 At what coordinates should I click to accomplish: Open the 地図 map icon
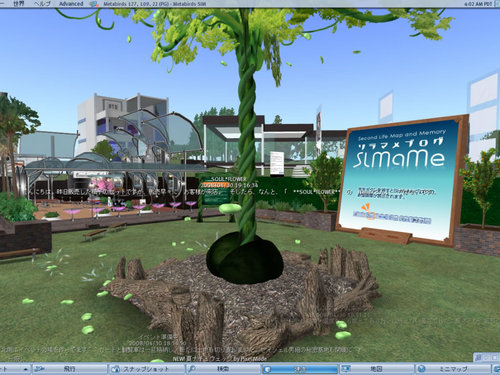[x=346, y=369]
